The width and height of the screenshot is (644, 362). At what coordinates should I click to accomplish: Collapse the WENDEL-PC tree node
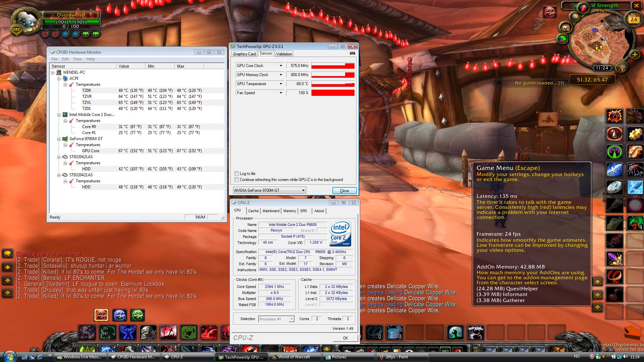click(53, 72)
